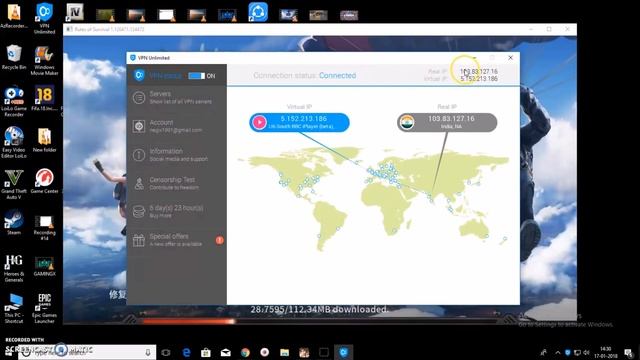The width and height of the screenshot is (640, 360).
Task: Close the VPN Unlimited window
Action: pyautogui.click(x=510, y=58)
